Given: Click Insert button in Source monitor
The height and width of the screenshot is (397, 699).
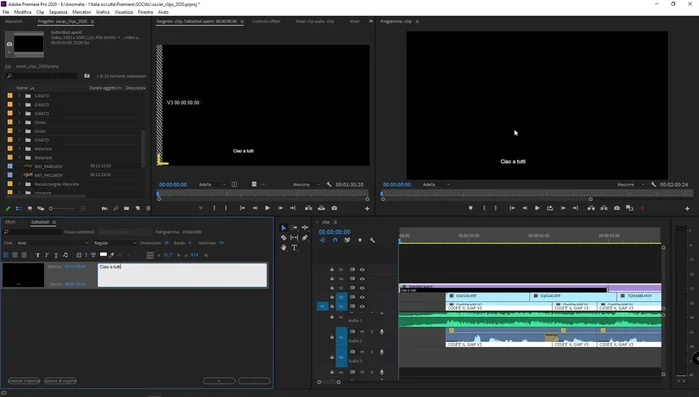Looking at the screenshot, I should (x=308, y=208).
